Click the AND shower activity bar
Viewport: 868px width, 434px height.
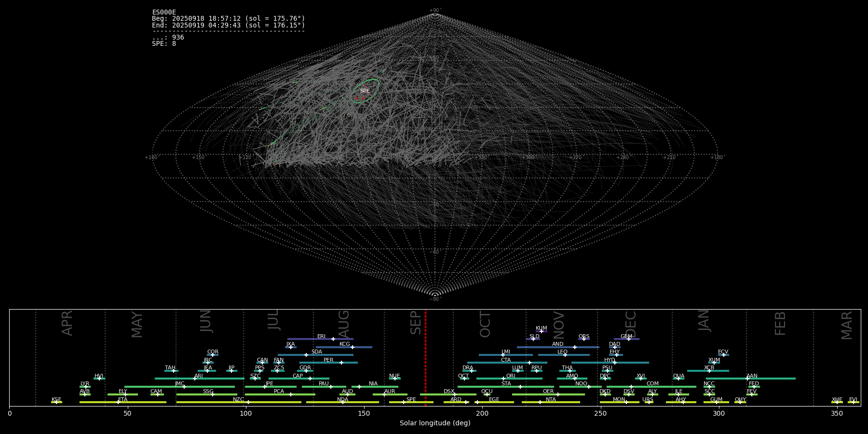pos(558,347)
